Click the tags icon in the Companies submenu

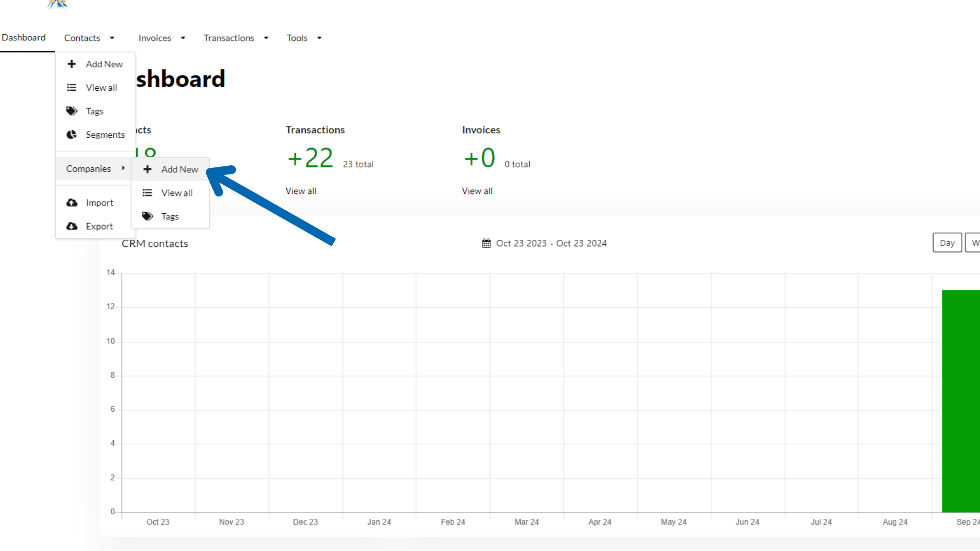point(148,216)
